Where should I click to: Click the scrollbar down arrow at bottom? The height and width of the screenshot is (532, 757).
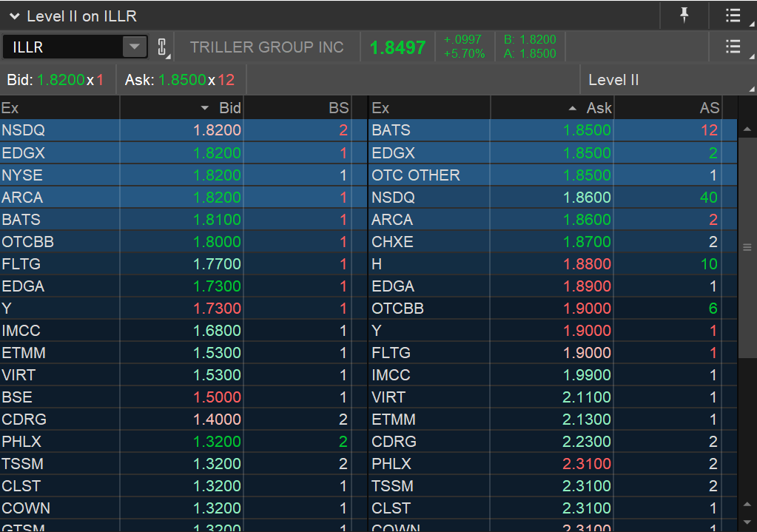pyautogui.click(x=747, y=522)
